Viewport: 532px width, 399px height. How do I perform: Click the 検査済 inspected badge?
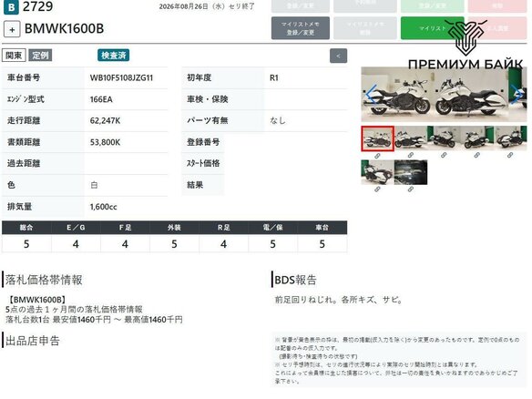coord(114,56)
